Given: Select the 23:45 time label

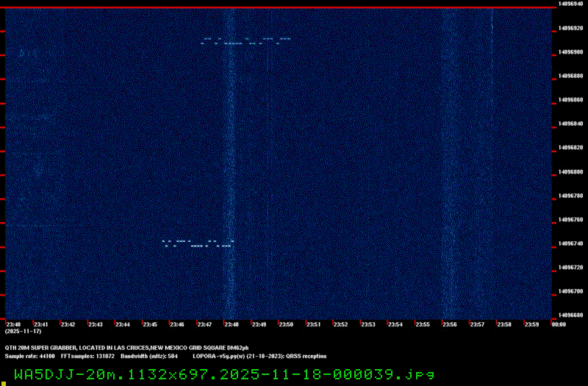Looking at the screenshot, I should [150, 324].
